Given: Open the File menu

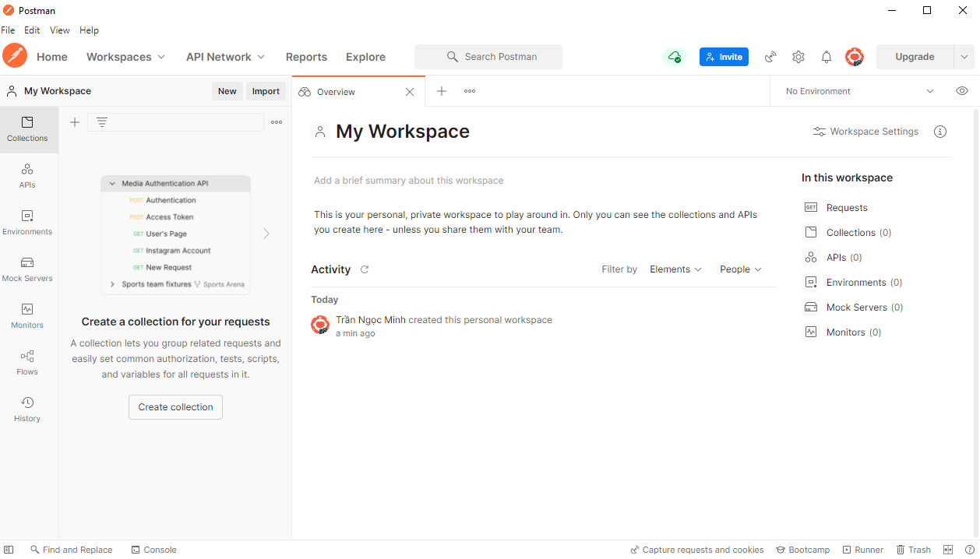Looking at the screenshot, I should (x=8, y=30).
